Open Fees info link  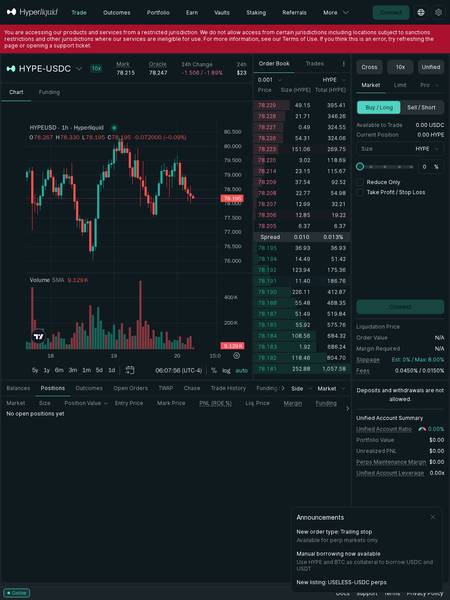point(363,371)
